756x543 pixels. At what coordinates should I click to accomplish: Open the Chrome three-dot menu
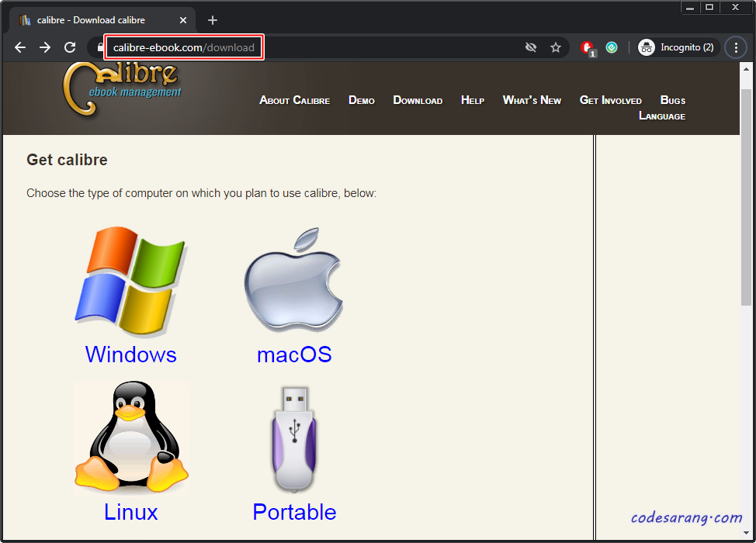(736, 47)
